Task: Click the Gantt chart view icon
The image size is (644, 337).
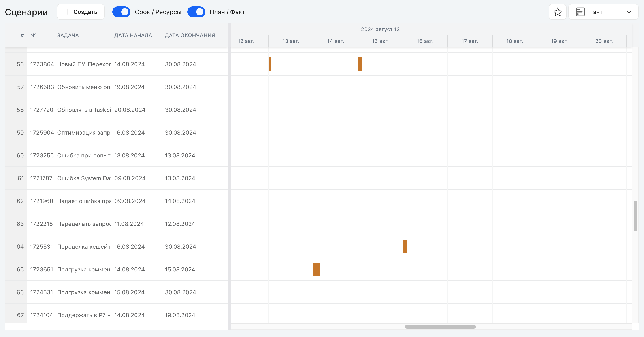Action: [x=580, y=12]
